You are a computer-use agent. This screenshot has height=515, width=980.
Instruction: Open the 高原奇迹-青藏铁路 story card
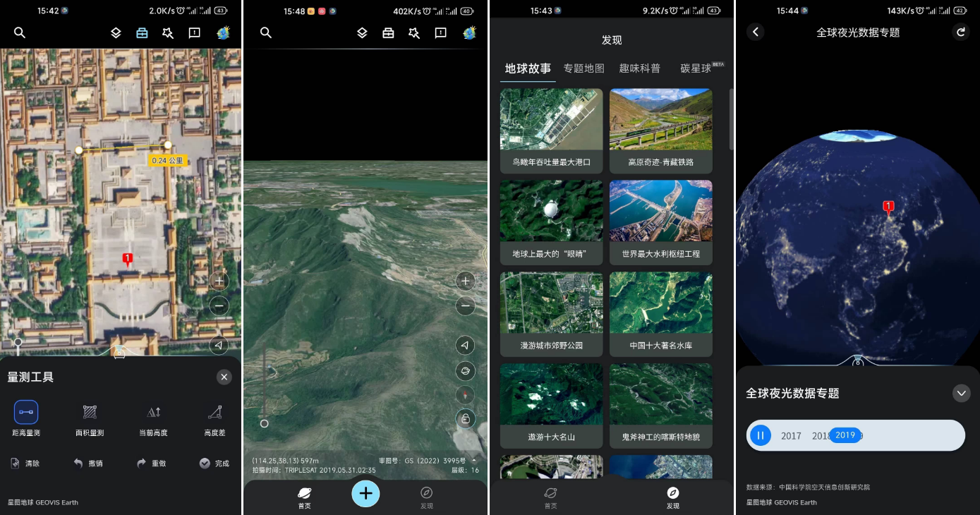pyautogui.click(x=661, y=131)
